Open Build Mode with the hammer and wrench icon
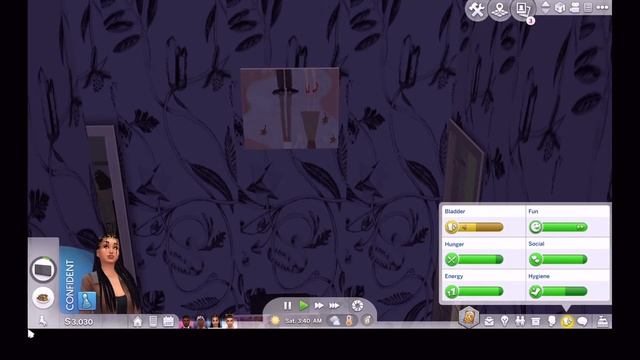 pyautogui.click(x=476, y=9)
